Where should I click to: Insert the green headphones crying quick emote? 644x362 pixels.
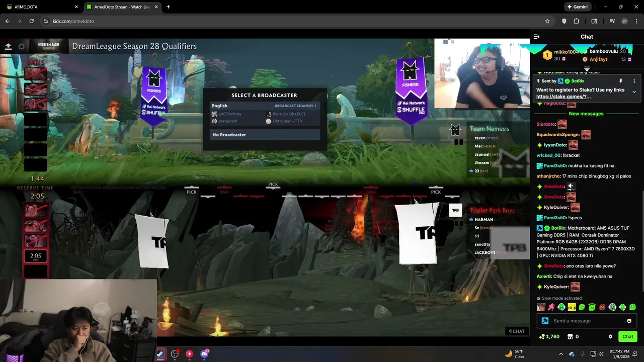[x=561, y=307]
